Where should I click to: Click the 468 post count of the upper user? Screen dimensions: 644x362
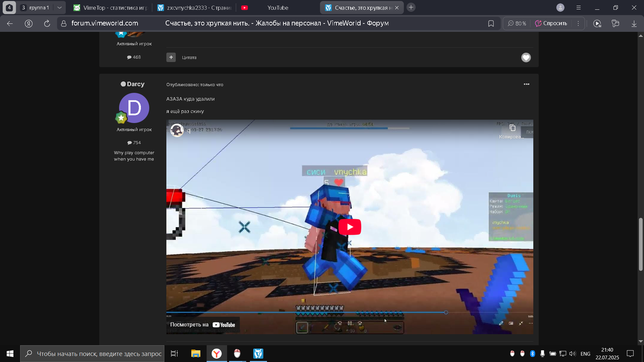134,57
